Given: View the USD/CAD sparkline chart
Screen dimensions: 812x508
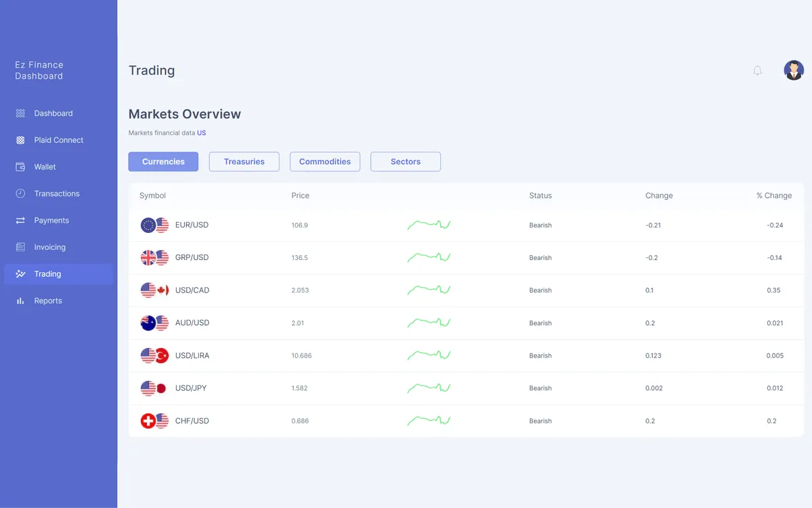Looking at the screenshot, I should coord(429,290).
